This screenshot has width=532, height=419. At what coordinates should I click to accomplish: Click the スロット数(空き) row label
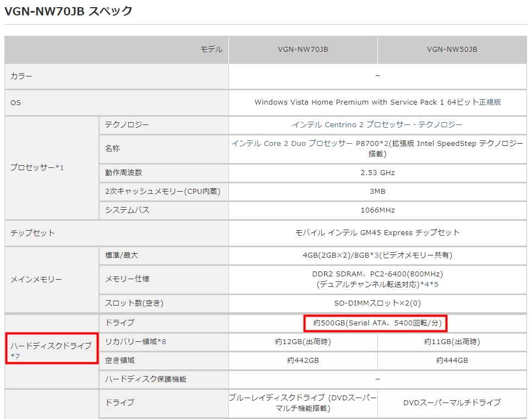tap(163, 303)
